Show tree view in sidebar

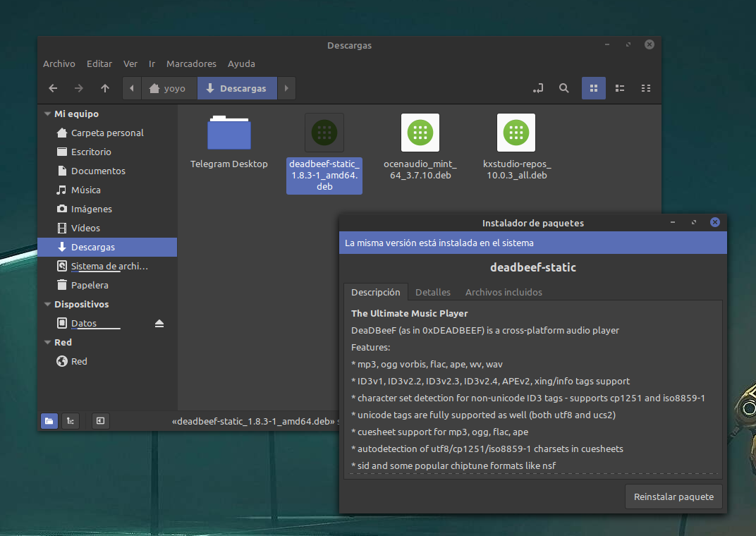click(70, 421)
